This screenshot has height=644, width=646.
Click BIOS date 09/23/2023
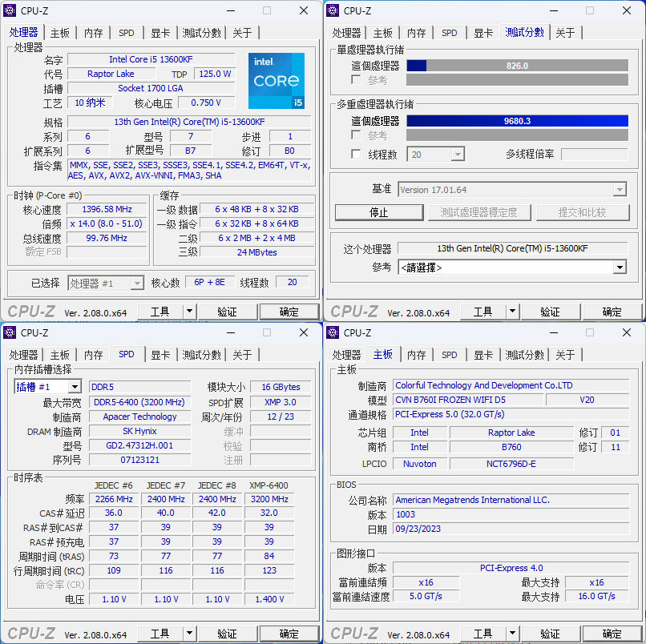pos(511,529)
